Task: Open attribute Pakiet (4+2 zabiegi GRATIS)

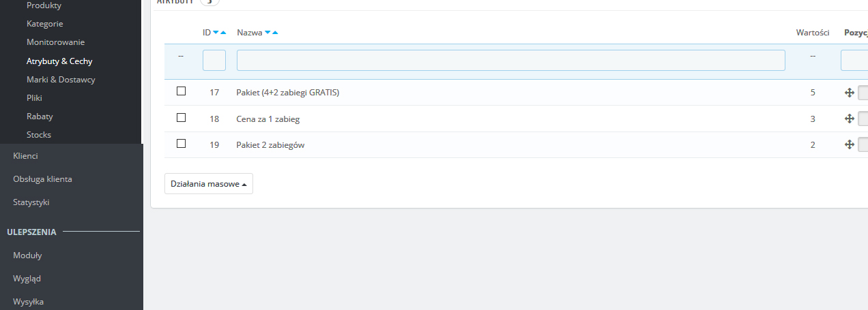Action: tap(288, 93)
